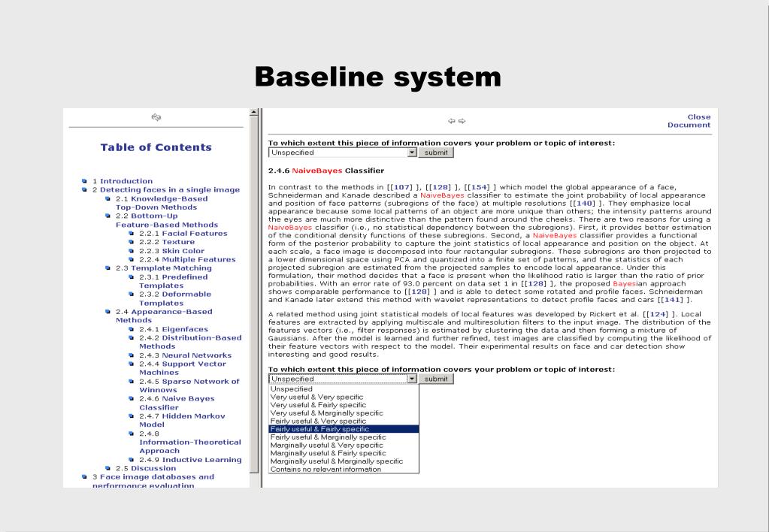Open '2.3.1 Predefined Templates' section
Viewport: 769px width, 532px height.
173,281
